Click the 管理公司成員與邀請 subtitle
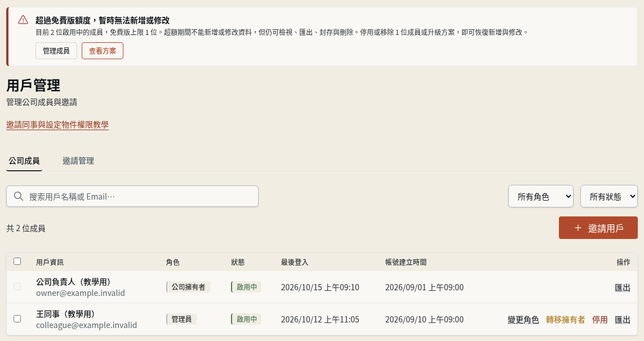 click(42, 102)
